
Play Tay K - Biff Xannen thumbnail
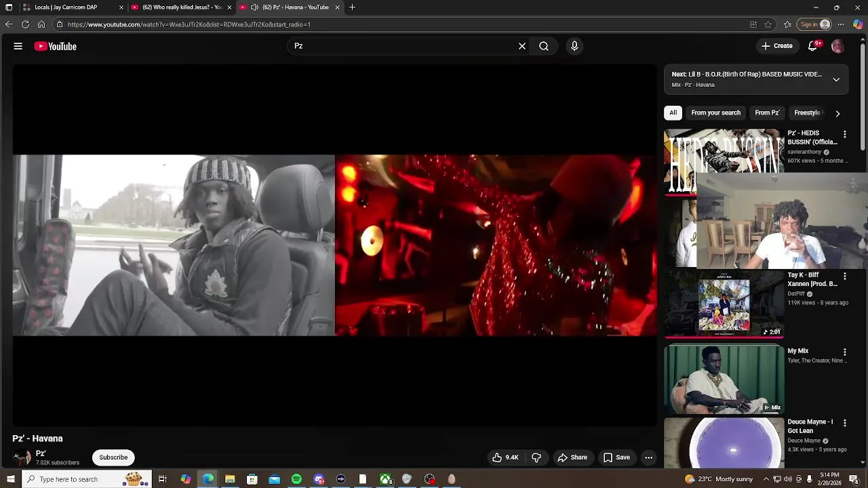(x=724, y=304)
